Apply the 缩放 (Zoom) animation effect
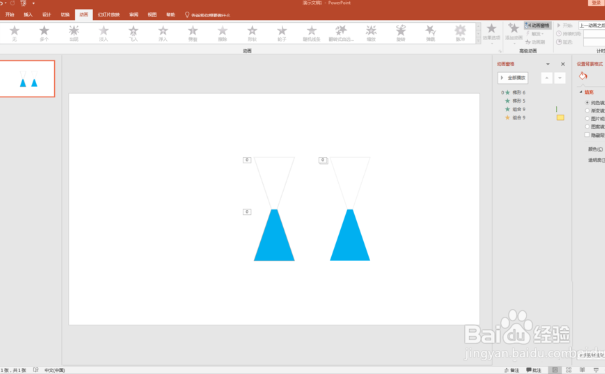Image resolution: width=605 pixels, height=374 pixels. 371,34
